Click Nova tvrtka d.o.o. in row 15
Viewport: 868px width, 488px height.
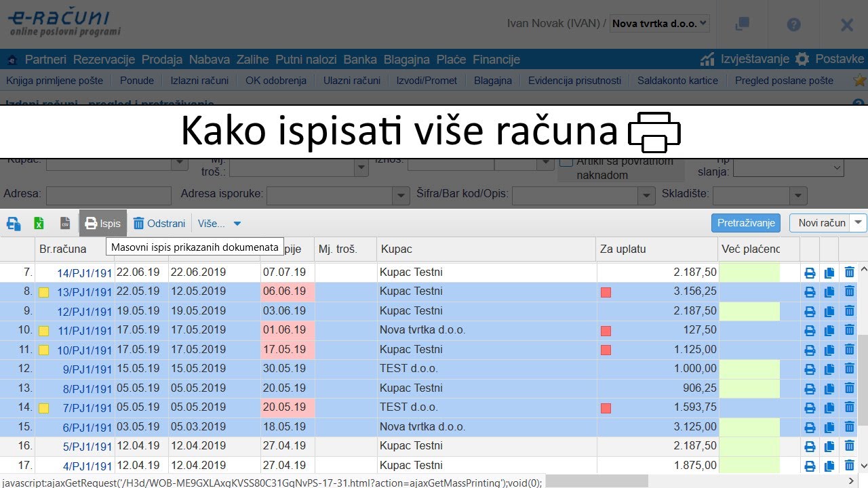422,427
